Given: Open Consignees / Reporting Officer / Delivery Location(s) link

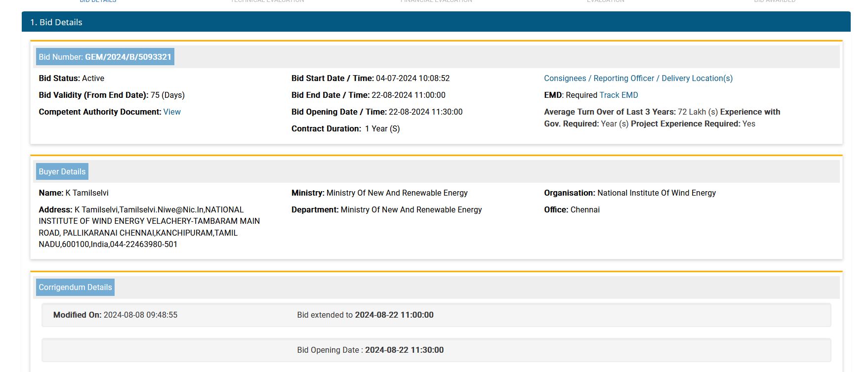Looking at the screenshot, I should pyautogui.click(x=638, y=78).
